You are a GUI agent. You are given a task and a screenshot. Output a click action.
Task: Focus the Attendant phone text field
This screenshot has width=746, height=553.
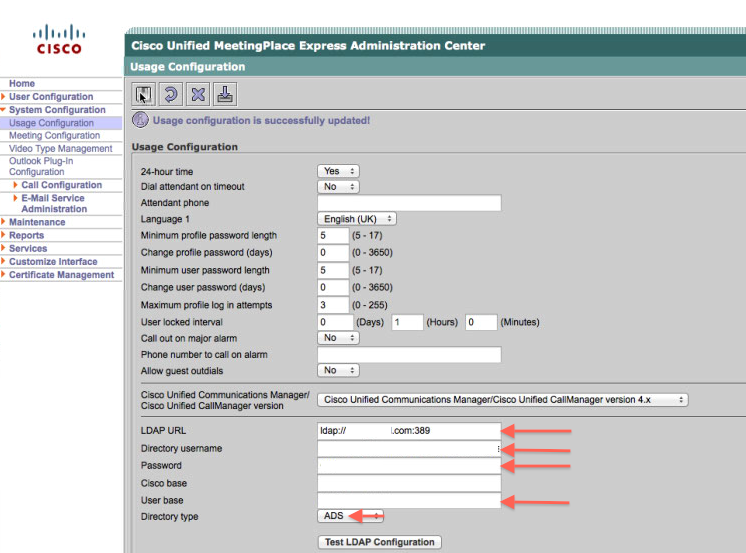click(408, 203)
